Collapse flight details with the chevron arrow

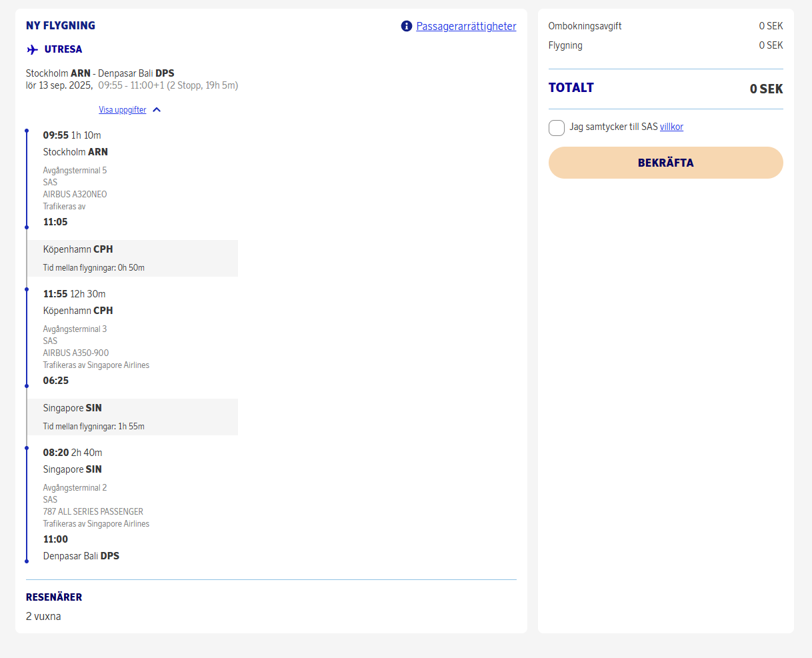[x=157, y=110]
